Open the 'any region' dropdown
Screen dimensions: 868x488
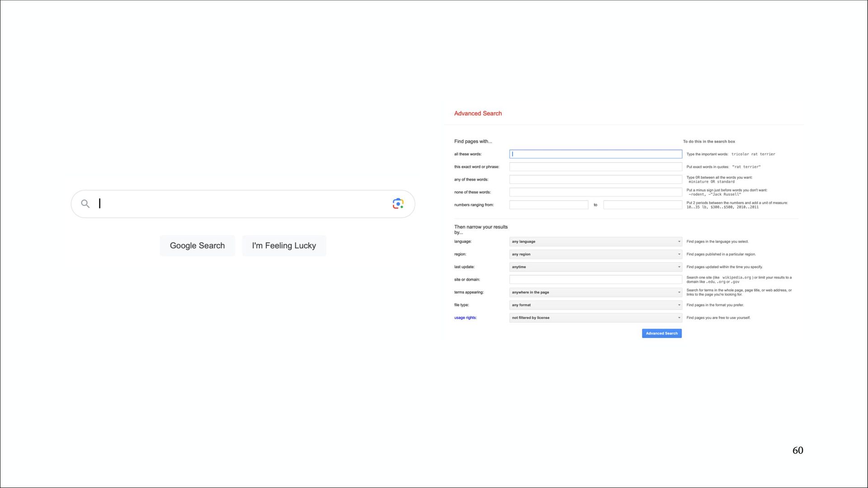click(x=595, y=254)
